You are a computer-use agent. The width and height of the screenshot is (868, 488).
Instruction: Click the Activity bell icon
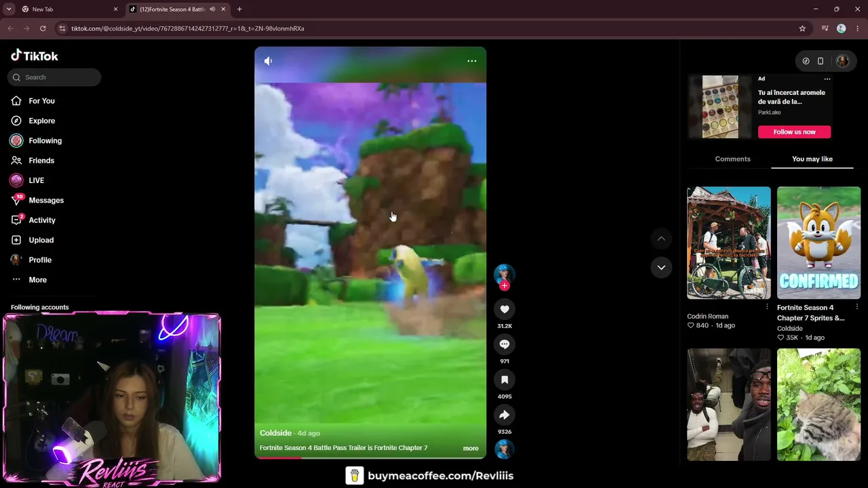pyautogui.click(x=16, y=220)
